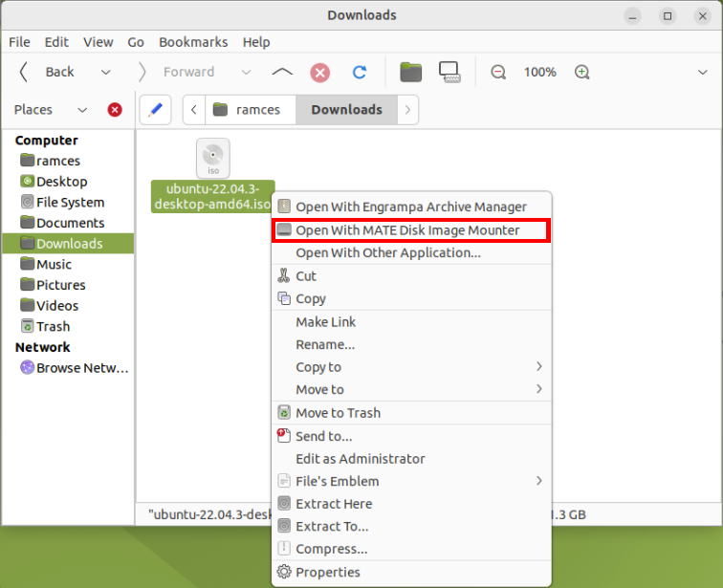Expand toolbar overflow chevron at right
This screenshot has width=723, height=588.
pyautogui.click(x=702, y=73)
